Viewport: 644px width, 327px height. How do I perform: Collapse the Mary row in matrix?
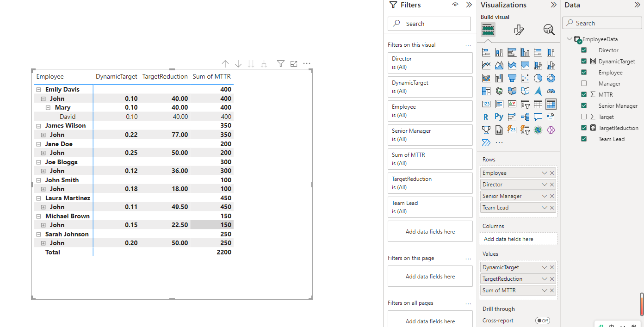click(48, 108)
